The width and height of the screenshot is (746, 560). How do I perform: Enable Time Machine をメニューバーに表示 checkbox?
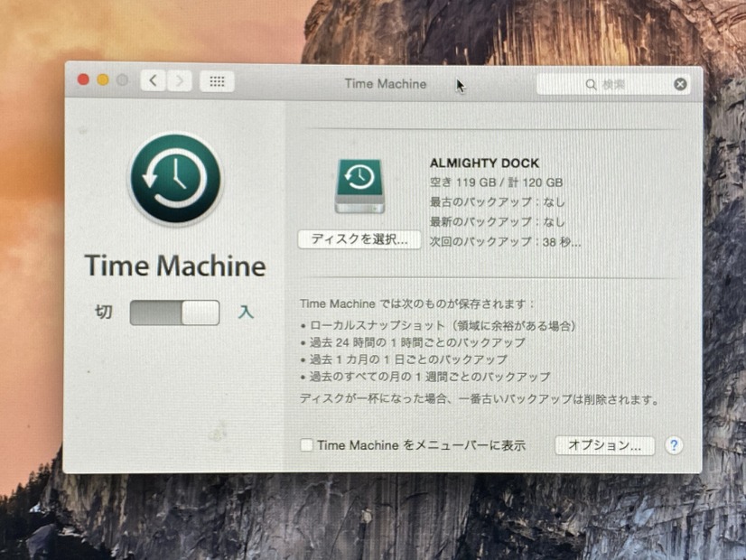[x=306, y=445]
